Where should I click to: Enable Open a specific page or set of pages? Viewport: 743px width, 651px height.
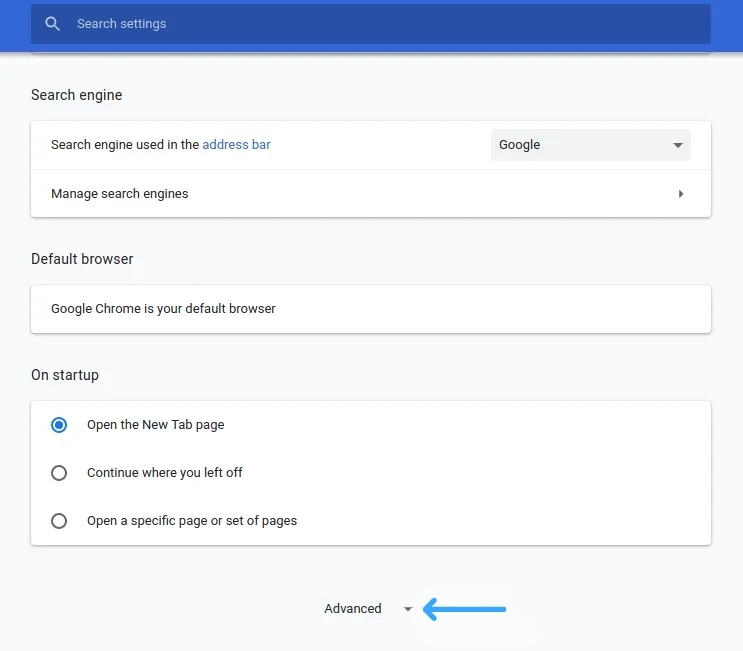point(59,521)
